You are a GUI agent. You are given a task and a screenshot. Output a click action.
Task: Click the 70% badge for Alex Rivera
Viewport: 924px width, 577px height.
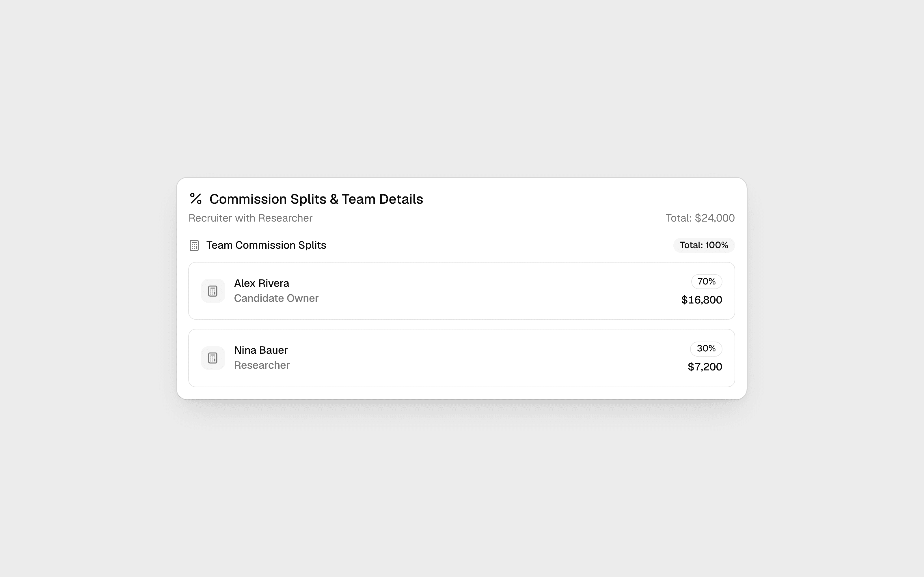tap(706, 282)
